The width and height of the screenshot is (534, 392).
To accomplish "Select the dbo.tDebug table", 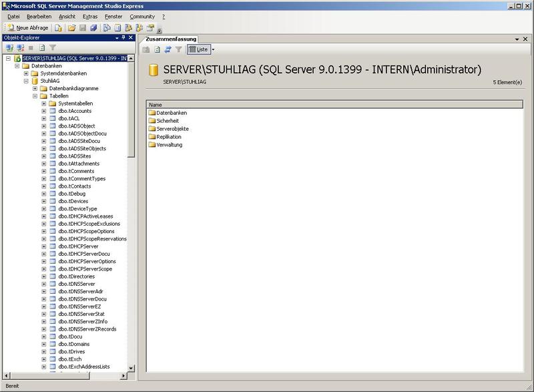I will 72,194.
